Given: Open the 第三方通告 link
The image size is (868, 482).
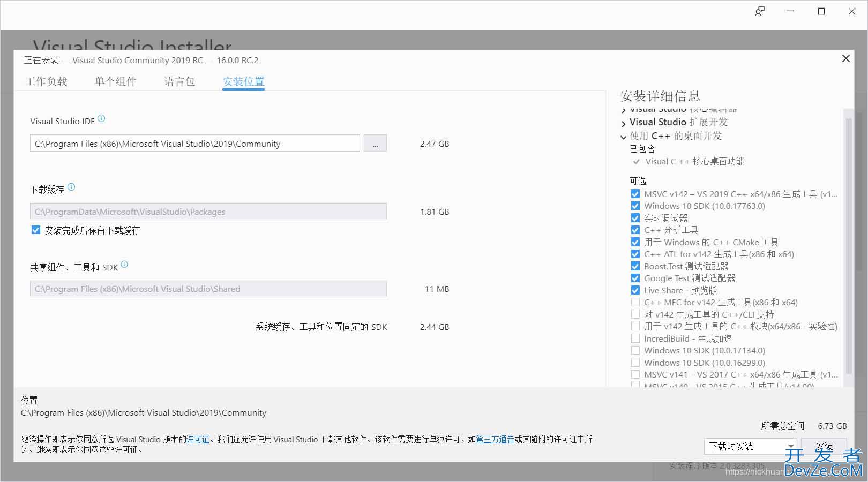Looking at the screenshot, I should [x=495, y=440].
